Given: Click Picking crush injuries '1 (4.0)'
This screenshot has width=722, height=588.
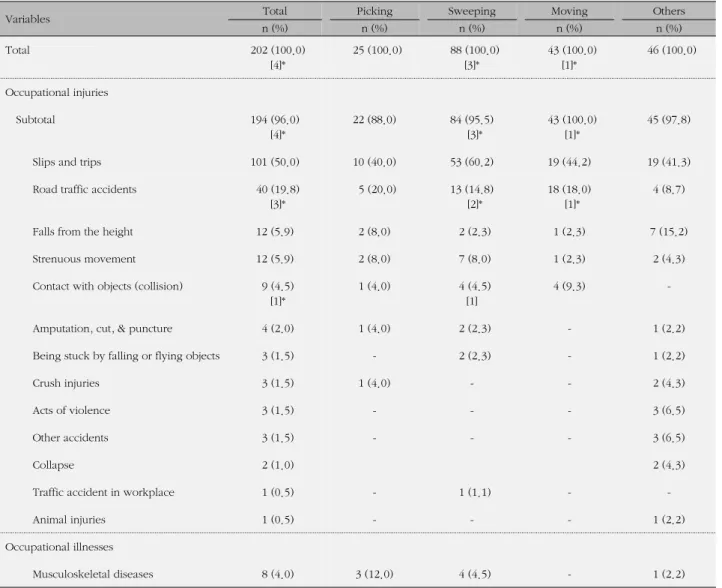Looking at the screenshot, I should click(x=374, y=383).
